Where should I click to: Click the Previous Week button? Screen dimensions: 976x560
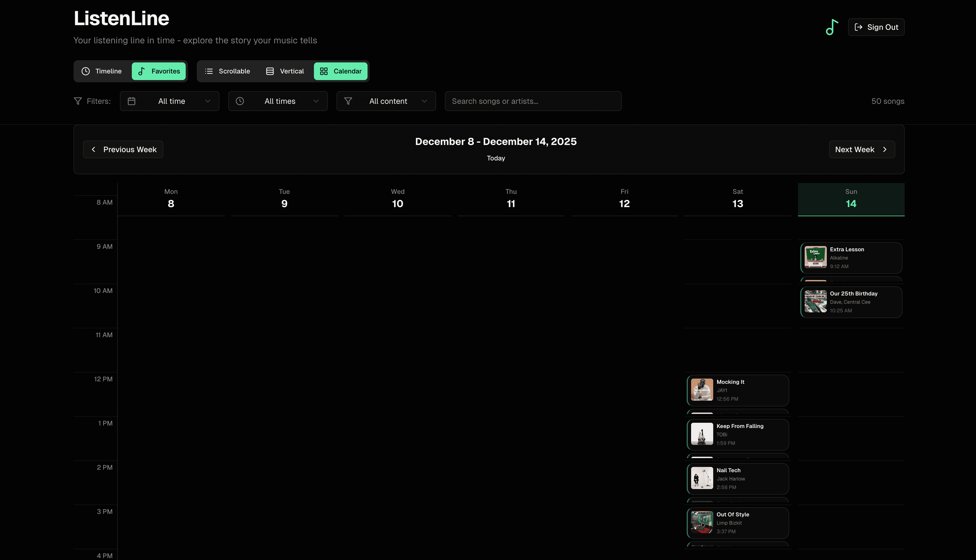(x=123, y=149)
